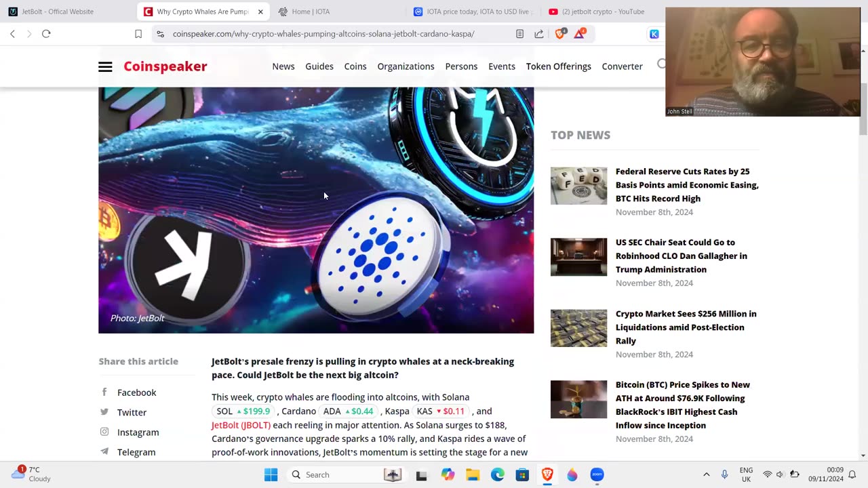This screenshot has width=868, height=488.
Task: Click the share page icon
Action: coord(539,34)
